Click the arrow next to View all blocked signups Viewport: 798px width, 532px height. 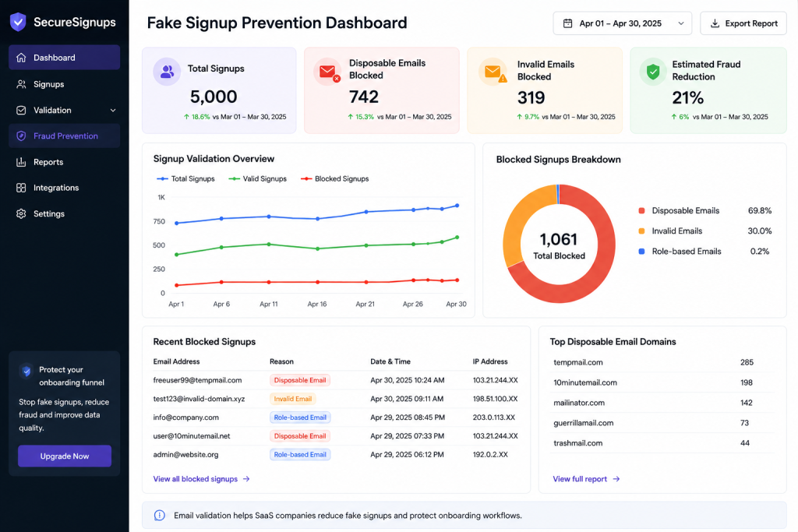pos(246,478)
